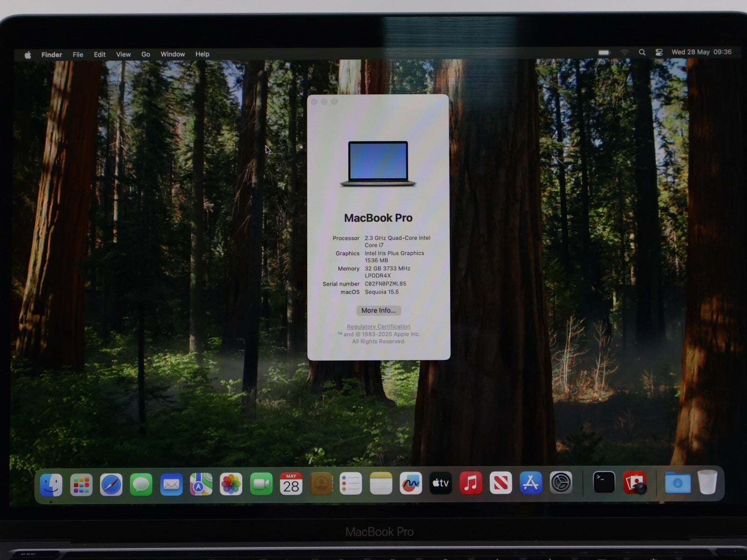Start FaceTime from the Dock
The image size is (747, 560).
click(x=261, y=484)
